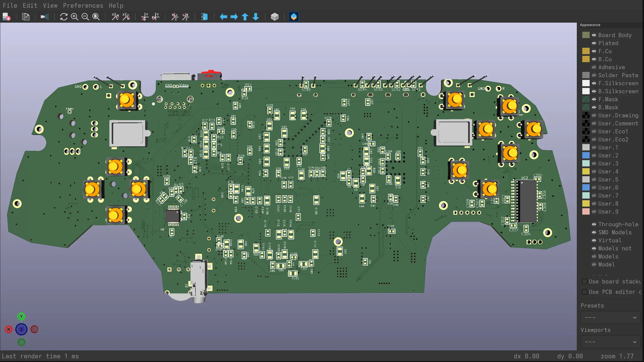Viewport: 644px width, 362px height.
Task: Click the Zoom in magnifier icon
Action: coord(74,17)
